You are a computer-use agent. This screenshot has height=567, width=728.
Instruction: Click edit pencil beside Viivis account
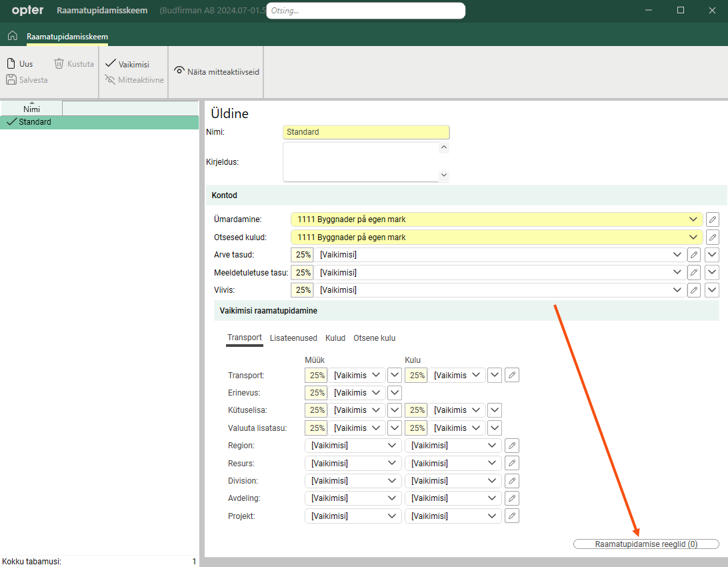point(694,290)
